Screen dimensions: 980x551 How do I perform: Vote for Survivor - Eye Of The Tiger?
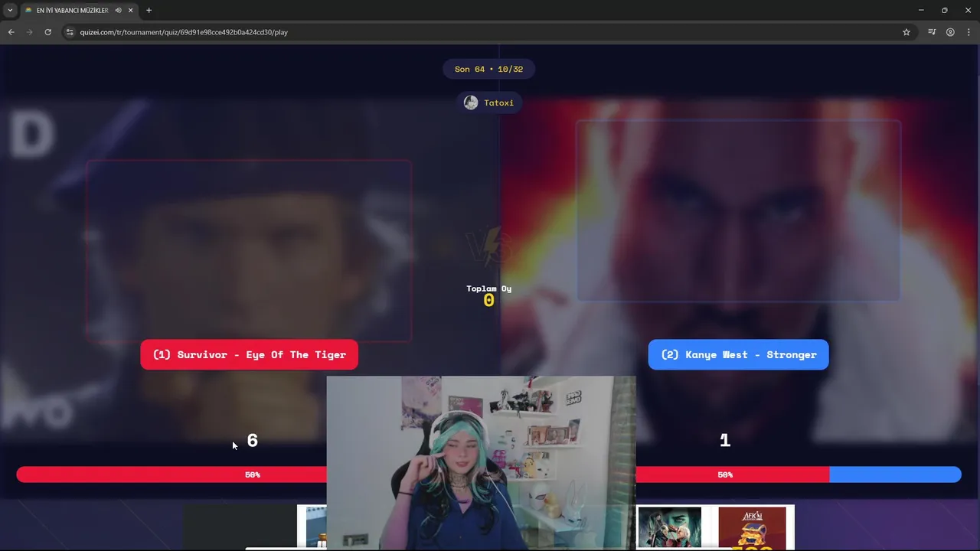click(x=249, y=354)
